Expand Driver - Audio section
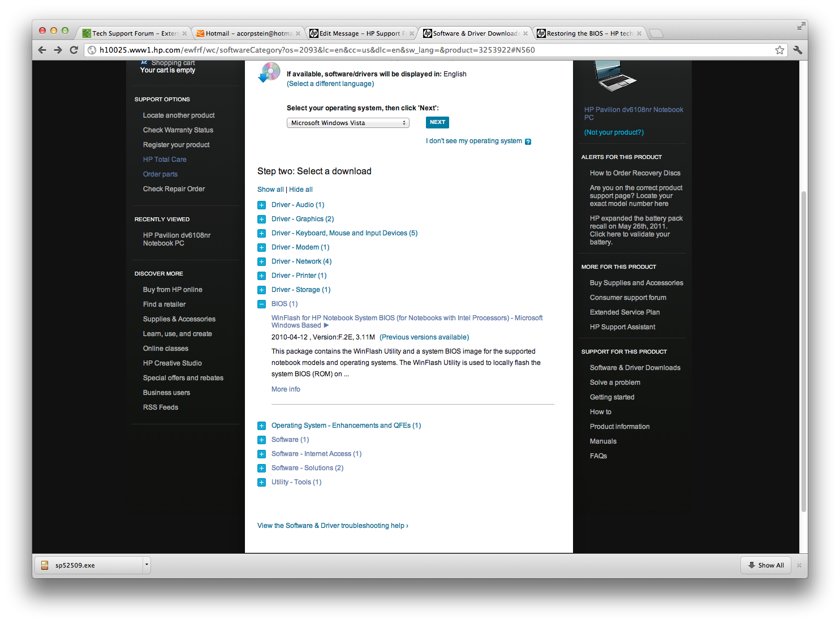 (261, 205)
